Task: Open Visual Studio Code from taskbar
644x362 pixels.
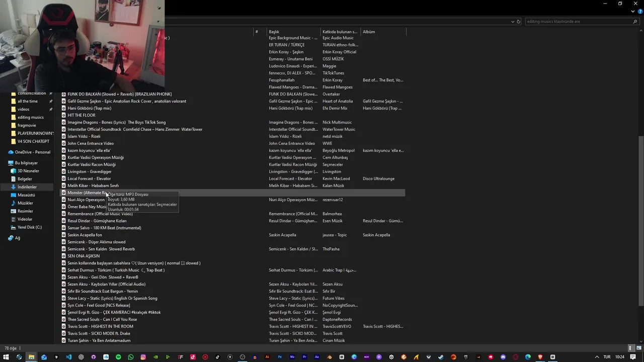Action: 68,357
